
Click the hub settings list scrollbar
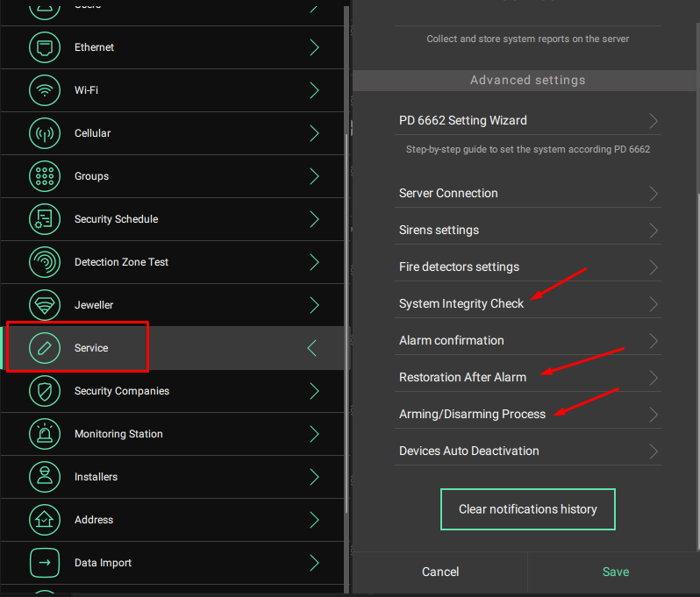click(346, 323)
